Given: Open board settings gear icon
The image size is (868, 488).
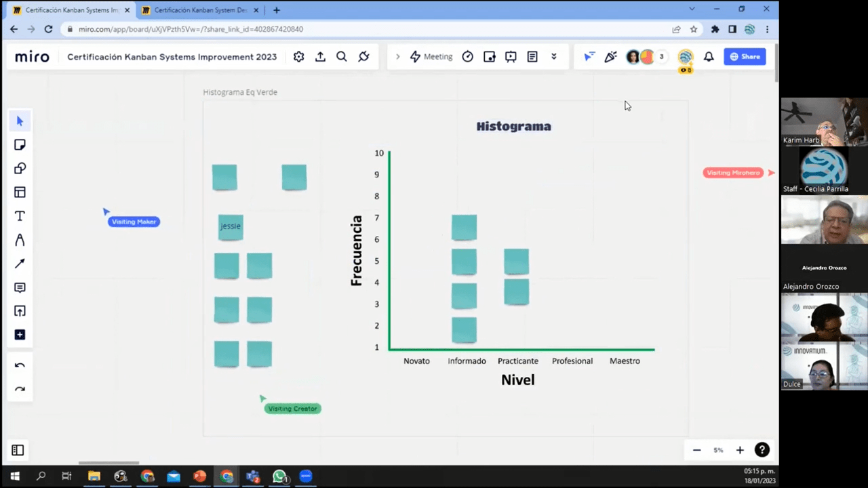Looking at the screenshot, I should [298, 57].
